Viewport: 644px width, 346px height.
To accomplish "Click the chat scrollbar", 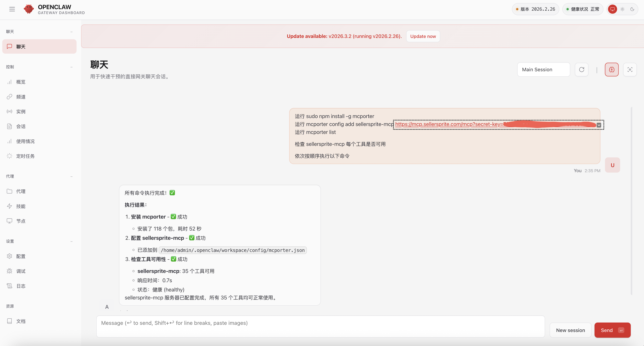I will (x=631, y=200).
